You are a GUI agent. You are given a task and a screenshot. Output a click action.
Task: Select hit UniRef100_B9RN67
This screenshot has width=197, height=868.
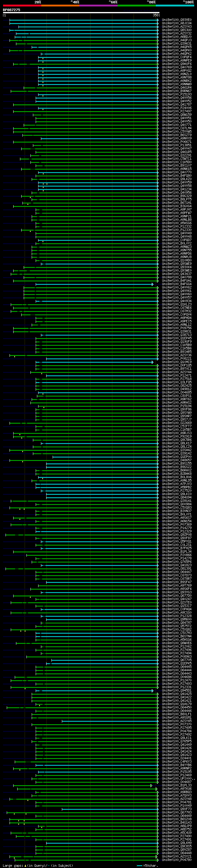point(177,91)
